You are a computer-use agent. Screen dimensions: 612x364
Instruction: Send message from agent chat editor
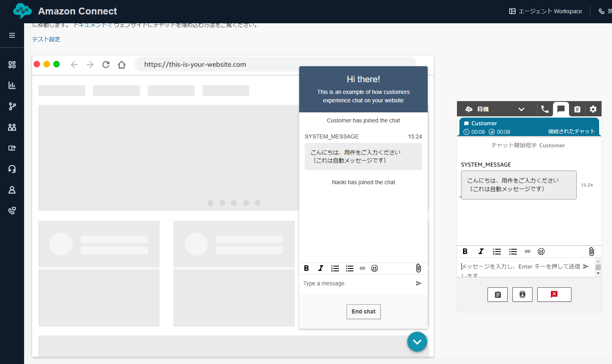click(586, 266)
